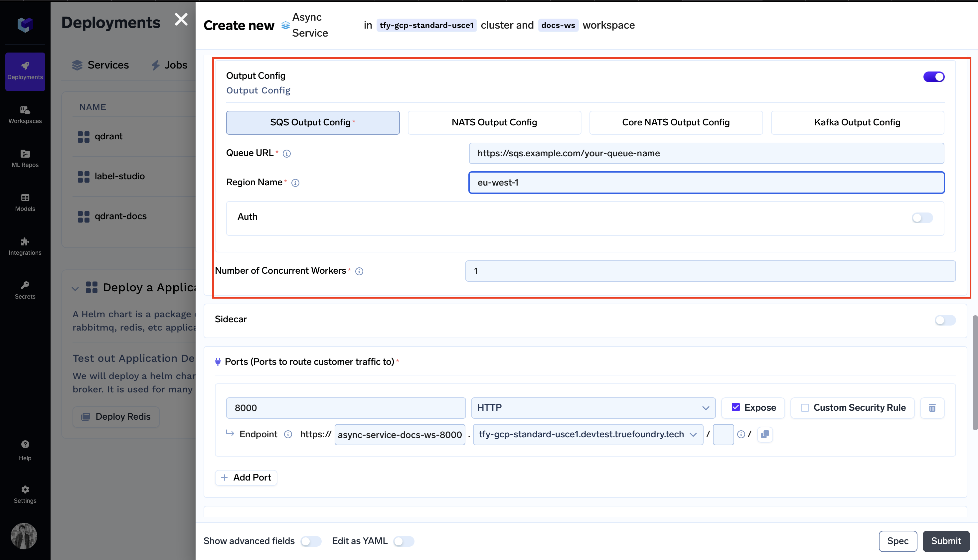Copy the endpoint URL icon
This screenshot has height=560, width=978.
[765, 434]
